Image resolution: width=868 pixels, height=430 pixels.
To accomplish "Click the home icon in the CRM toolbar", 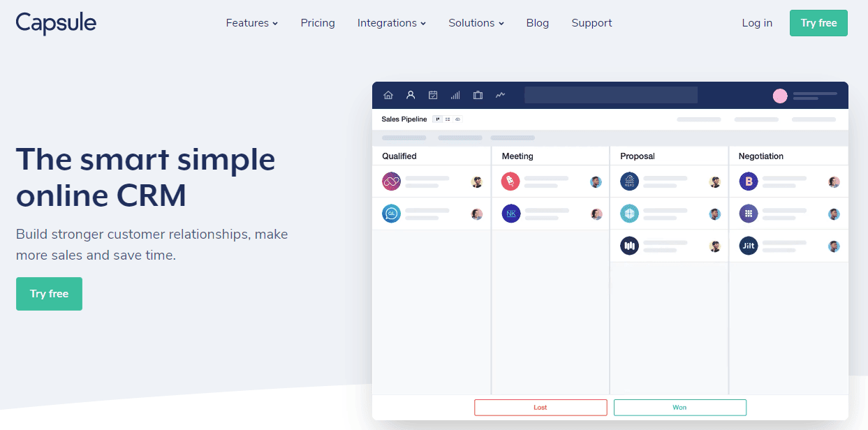I will tap(388, 96).
